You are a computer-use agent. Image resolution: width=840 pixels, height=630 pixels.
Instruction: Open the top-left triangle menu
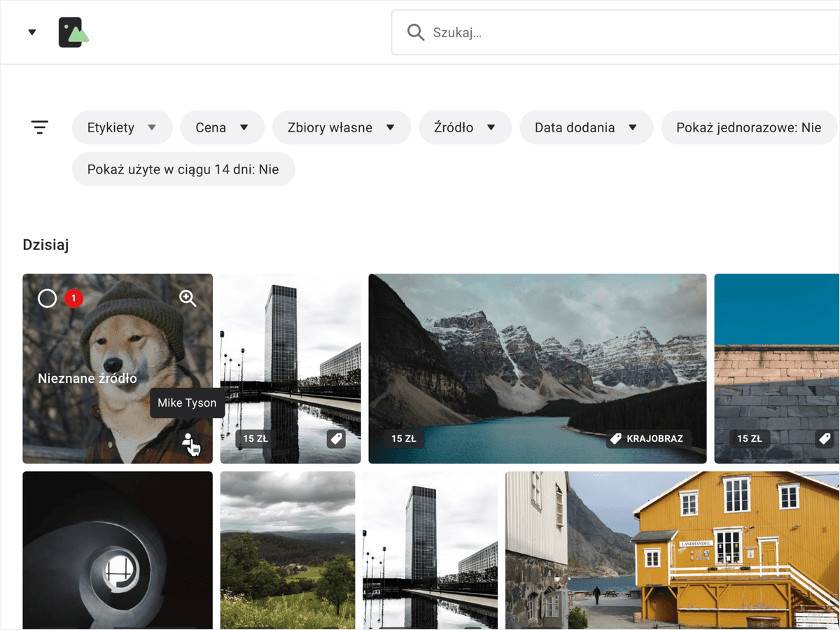(x=32, y=32)
